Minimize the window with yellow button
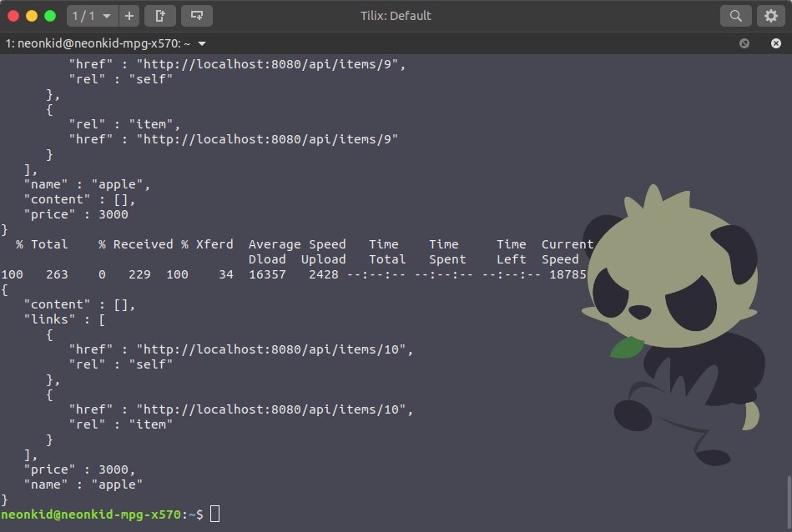 [x=32, y=16]
